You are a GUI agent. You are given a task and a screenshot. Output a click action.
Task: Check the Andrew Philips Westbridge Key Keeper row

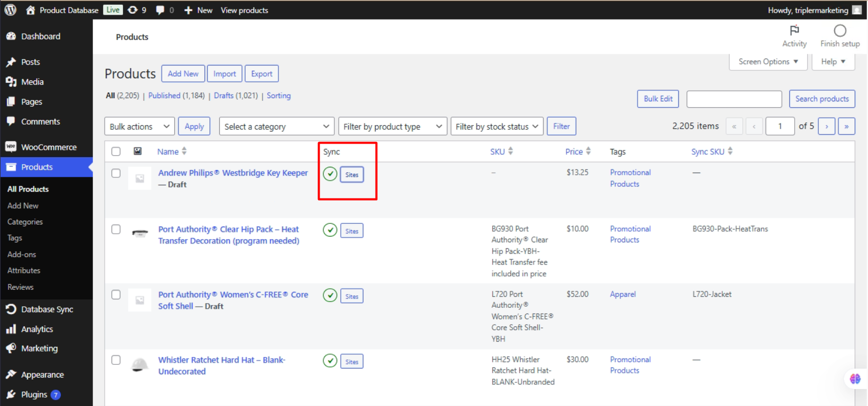tap(116, 173)
